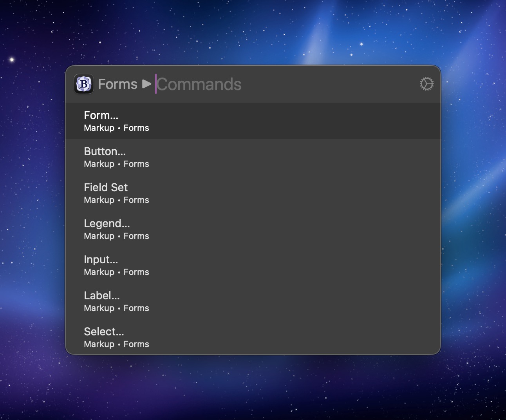Click the Markup • Forms text under Select...
The width and height of the screenshot is (506, 420).
116,344
